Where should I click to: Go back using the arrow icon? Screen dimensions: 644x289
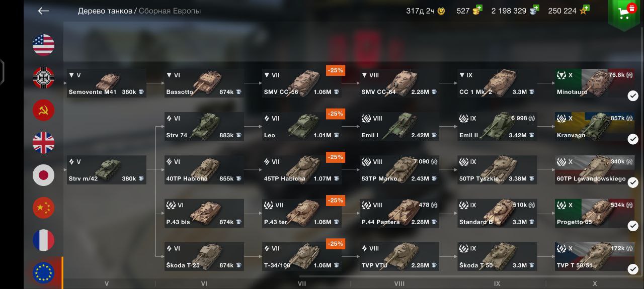pos(43,11)
